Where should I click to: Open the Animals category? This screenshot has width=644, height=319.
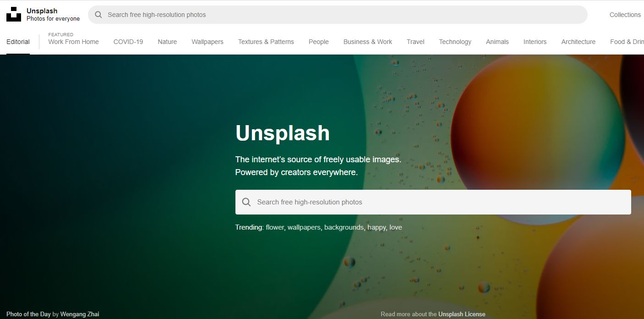pyautogui.click(x=497, y=42)
